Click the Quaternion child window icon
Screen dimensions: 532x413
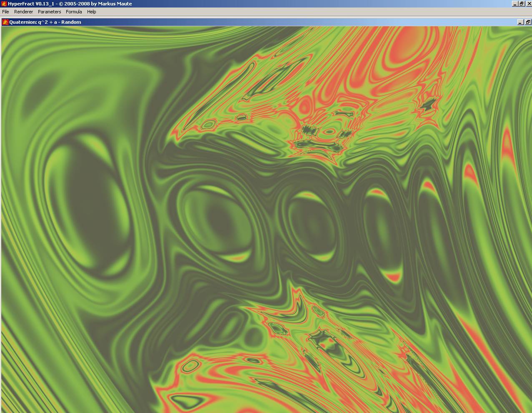[5, 22]
